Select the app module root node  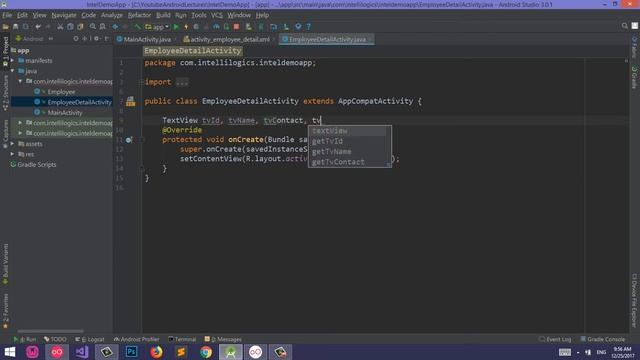coord(23,50)
